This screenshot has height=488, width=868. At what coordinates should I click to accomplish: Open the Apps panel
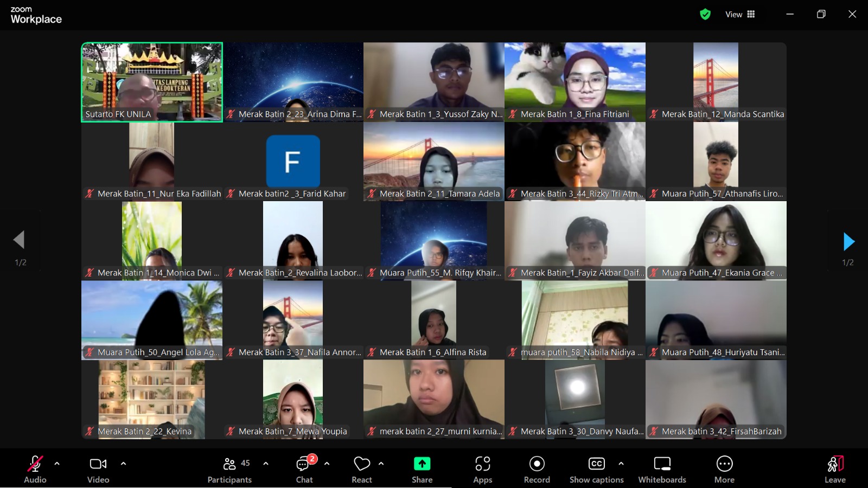tap(482, 470)
